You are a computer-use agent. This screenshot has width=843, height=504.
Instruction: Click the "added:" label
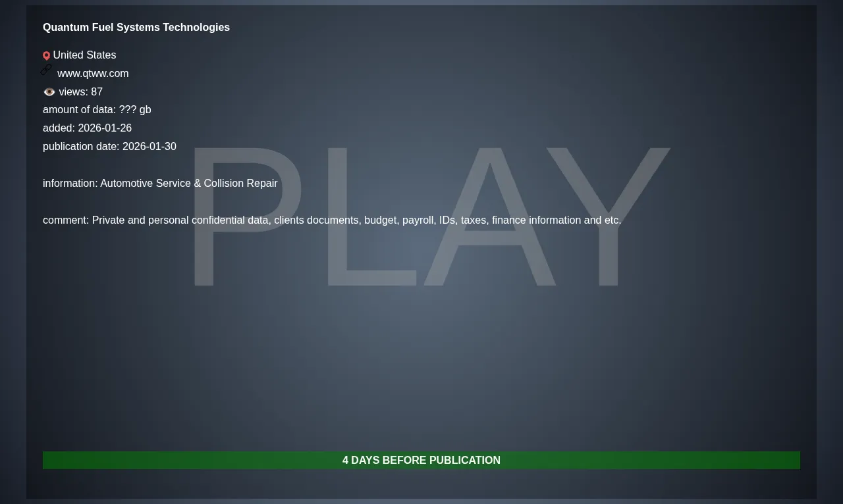pos(59,128)
